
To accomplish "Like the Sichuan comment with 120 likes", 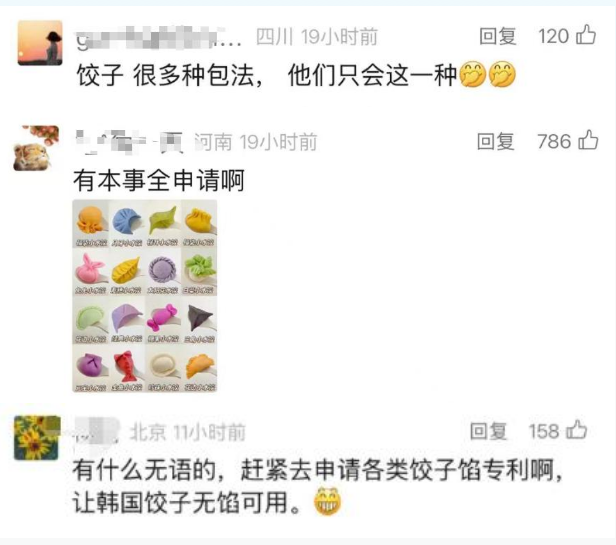I will (586, 35).
